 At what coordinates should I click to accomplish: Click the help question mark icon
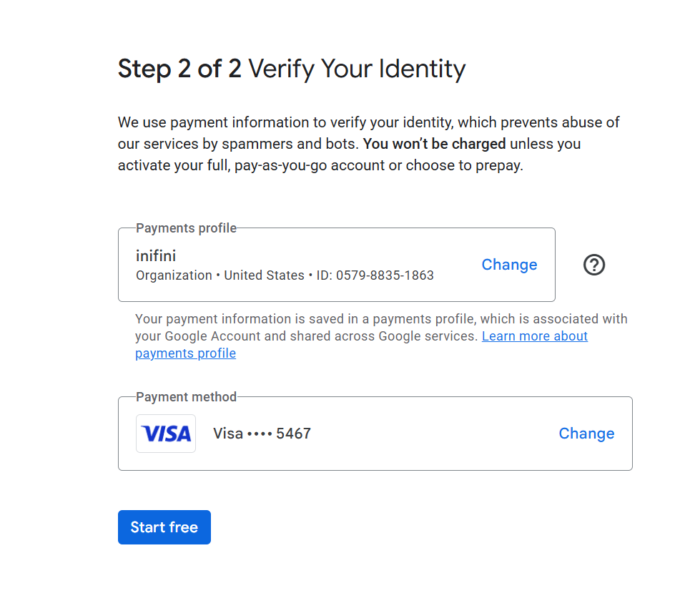(593, 265)
